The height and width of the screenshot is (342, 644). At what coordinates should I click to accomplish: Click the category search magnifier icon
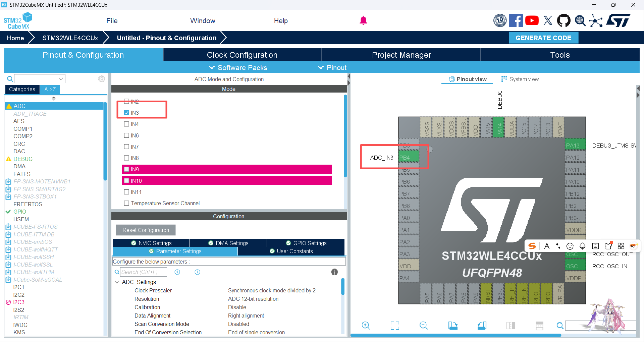[10, 79]
